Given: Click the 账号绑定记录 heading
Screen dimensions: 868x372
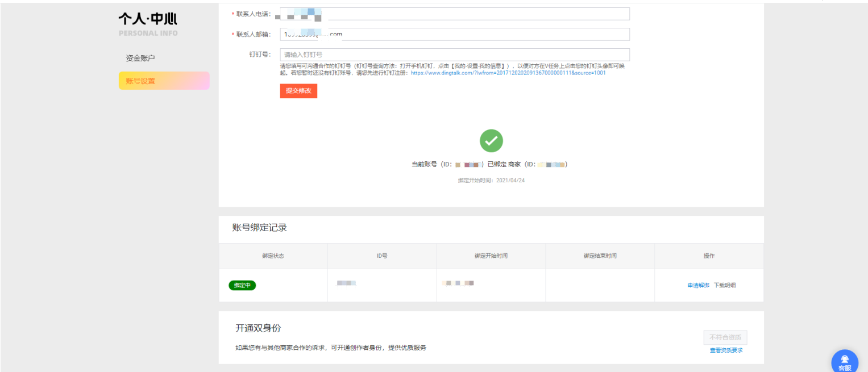Looking at the screenshot, I should click(x=260, y=228).
